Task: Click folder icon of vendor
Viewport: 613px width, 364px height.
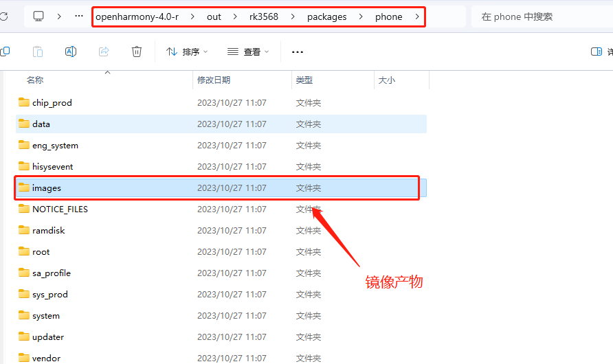Action: (24, 358)
